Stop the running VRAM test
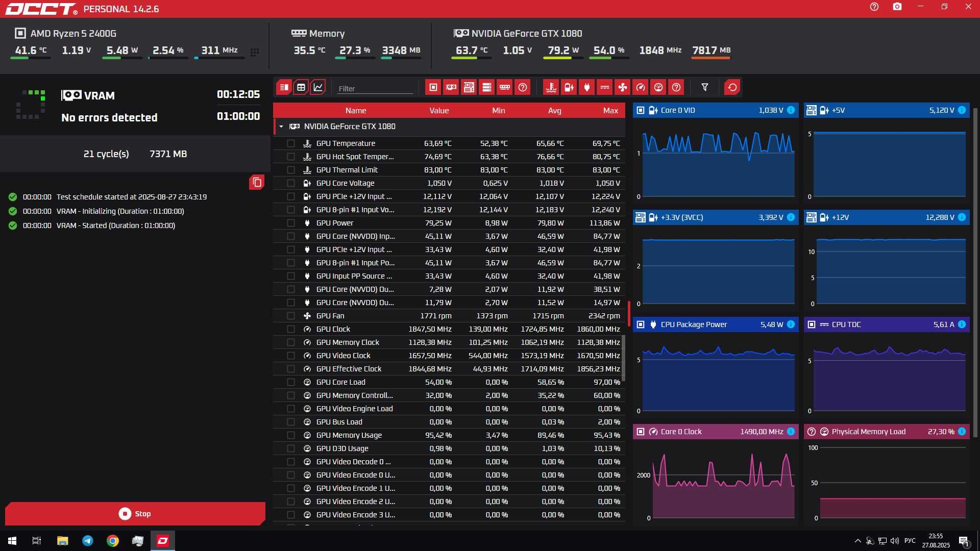 click(135, 514)
